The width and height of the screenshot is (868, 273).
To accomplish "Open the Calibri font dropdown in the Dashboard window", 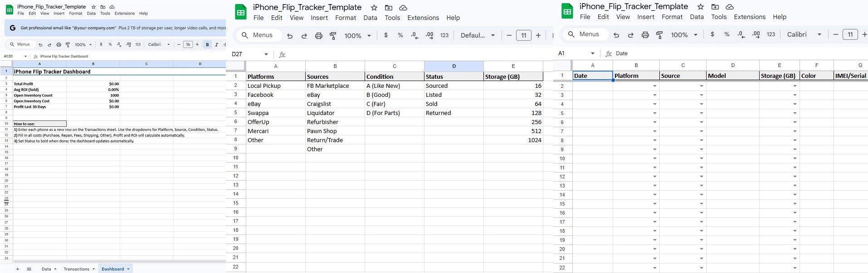I will coord(159,44).
